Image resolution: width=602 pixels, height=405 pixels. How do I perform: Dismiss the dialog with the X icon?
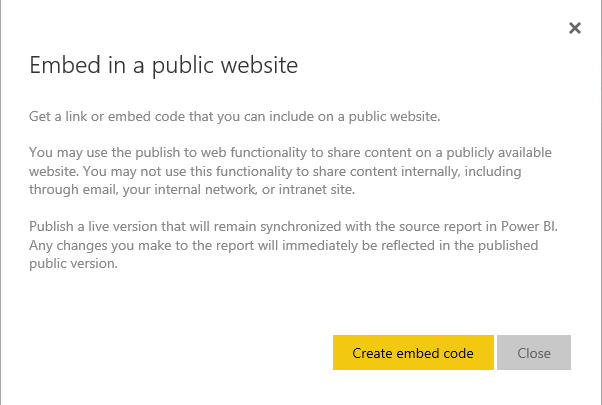point(575,28)
